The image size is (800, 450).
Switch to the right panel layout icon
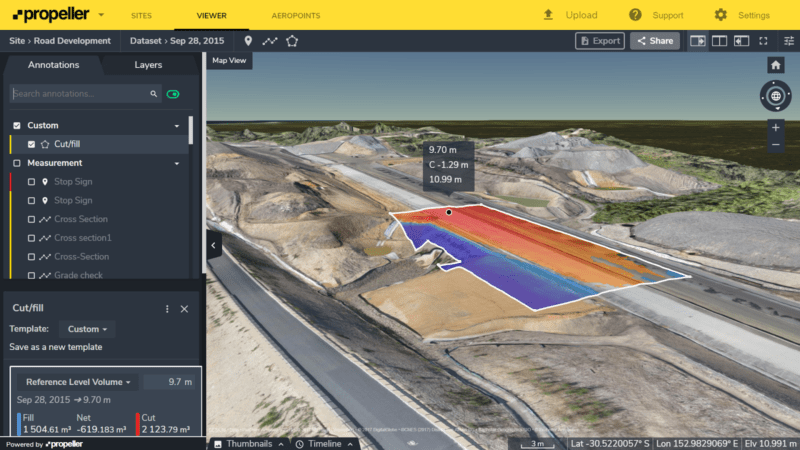coord(697,41)
